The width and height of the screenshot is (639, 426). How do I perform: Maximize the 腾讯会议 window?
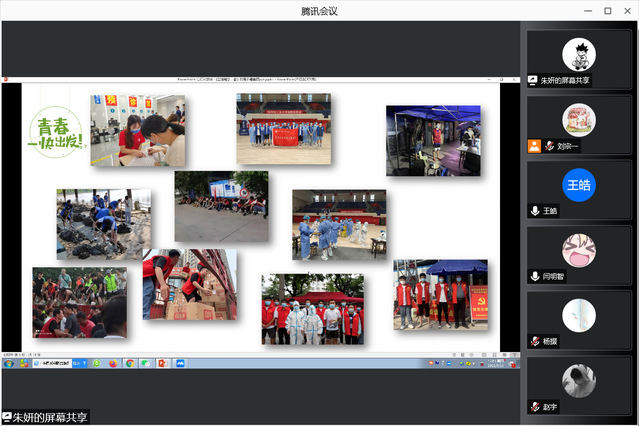607,11
